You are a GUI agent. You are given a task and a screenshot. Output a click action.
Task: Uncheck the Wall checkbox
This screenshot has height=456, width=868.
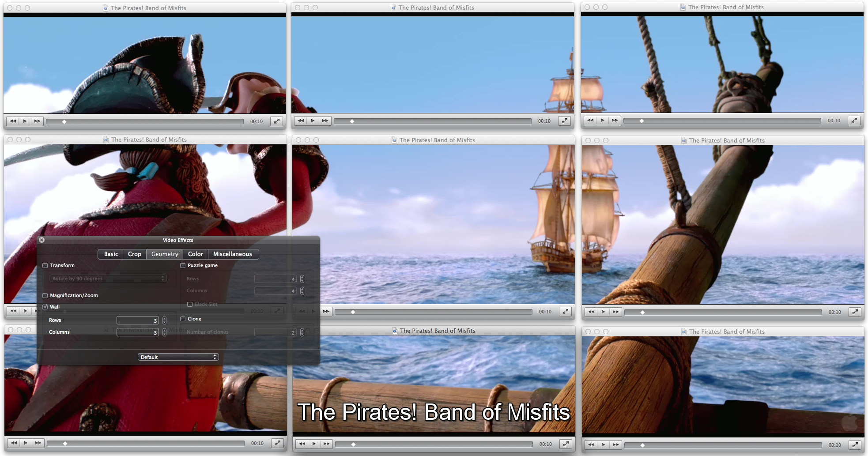point(45,307)
